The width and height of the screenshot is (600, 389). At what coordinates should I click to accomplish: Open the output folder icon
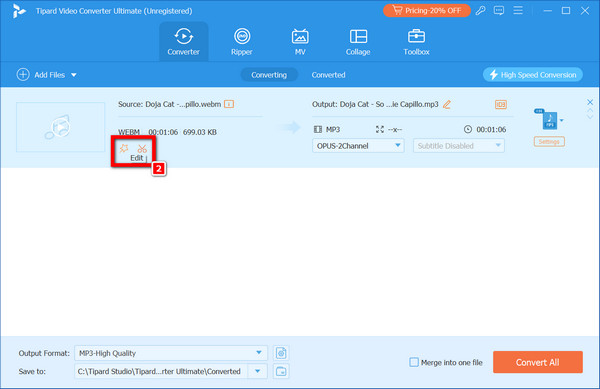[281, 371]
